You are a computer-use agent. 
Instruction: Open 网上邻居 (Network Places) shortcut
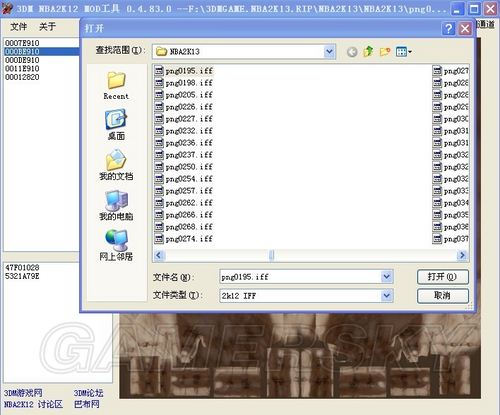tap(116, 245)
